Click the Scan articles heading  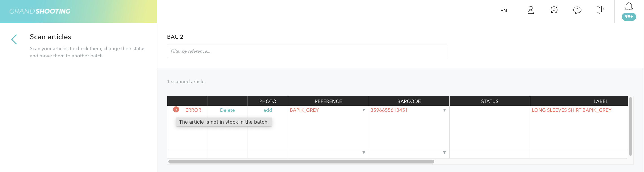pyautogui.click(x=50, y=37)
